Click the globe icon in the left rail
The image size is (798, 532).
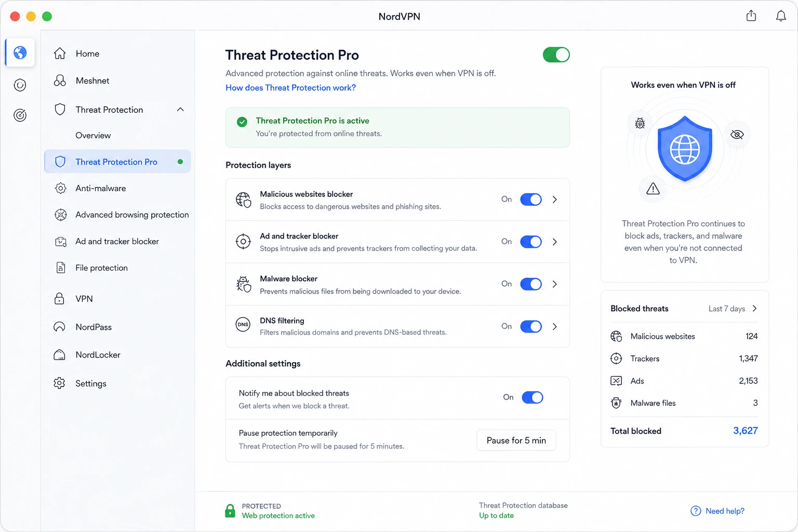pos(20,52)
